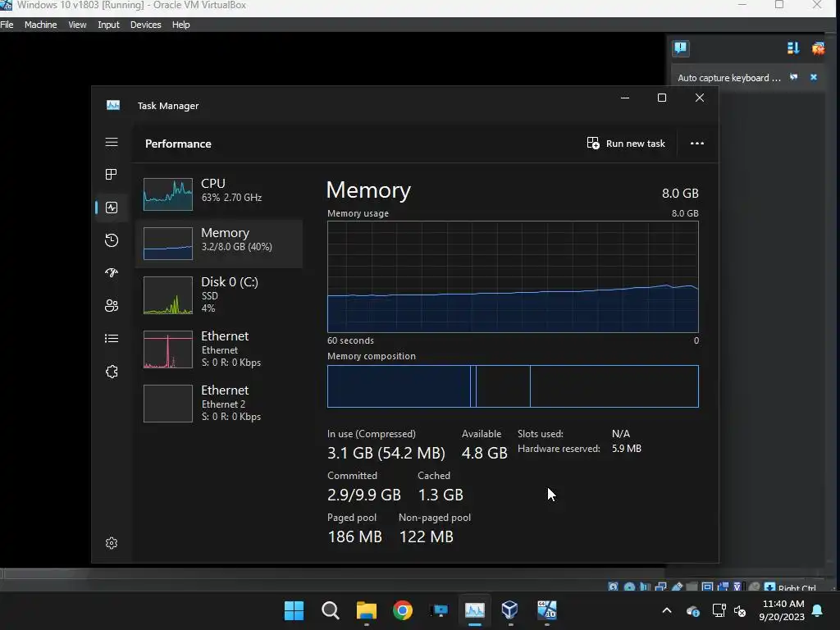Open the Startup apps sidebar icon

coord(112,272)
